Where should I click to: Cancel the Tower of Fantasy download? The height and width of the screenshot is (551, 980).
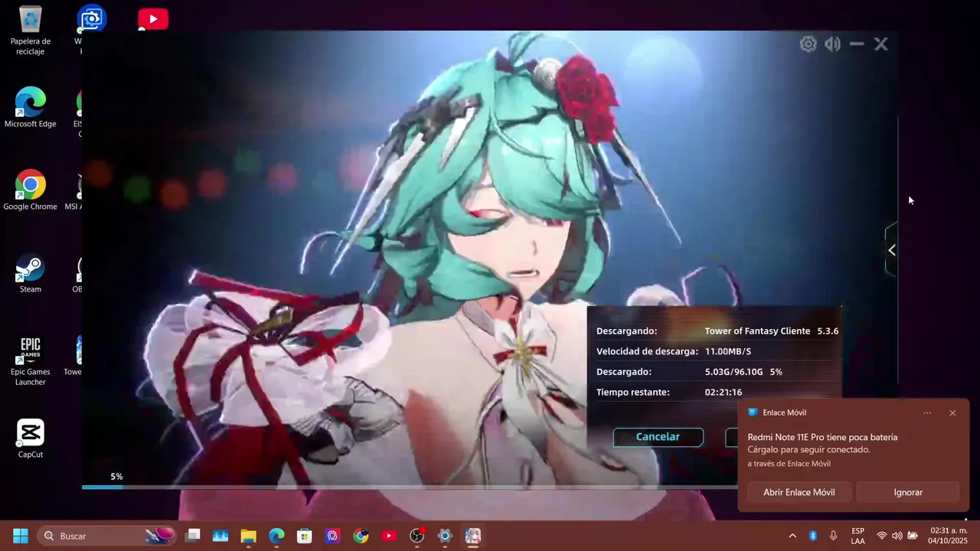(x=658, y=437)
